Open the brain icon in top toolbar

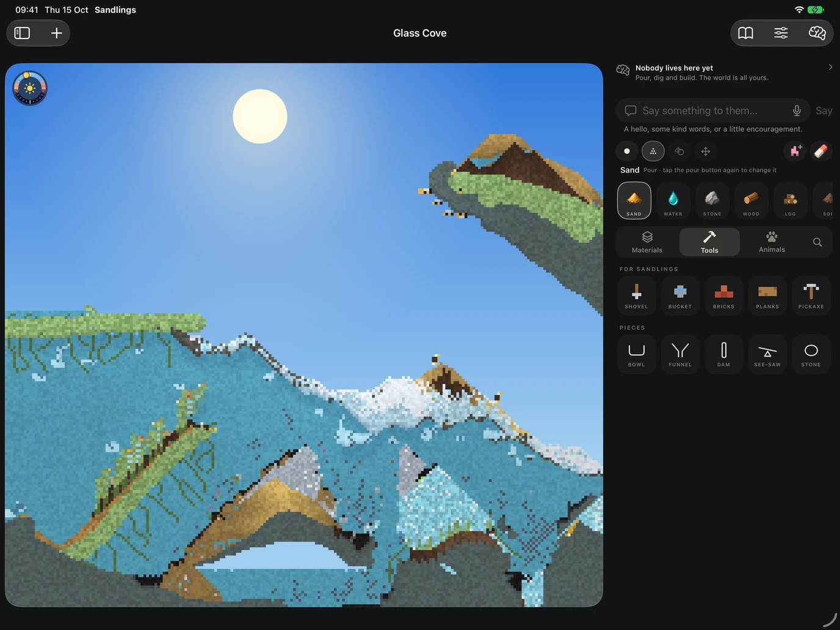click(817, 33)
